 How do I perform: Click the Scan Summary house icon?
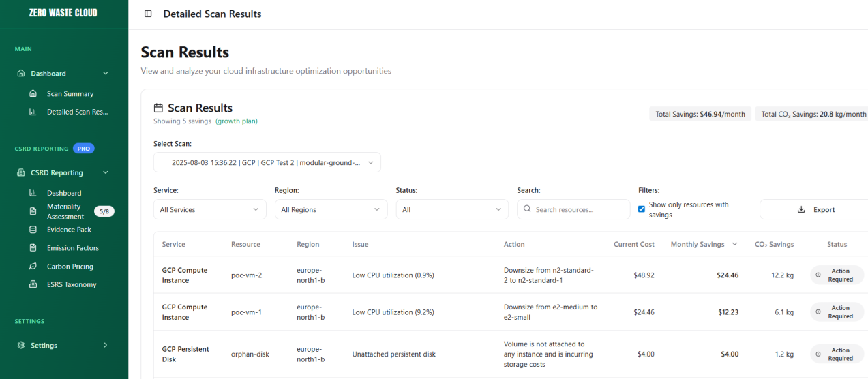click(x=33, y=94)
